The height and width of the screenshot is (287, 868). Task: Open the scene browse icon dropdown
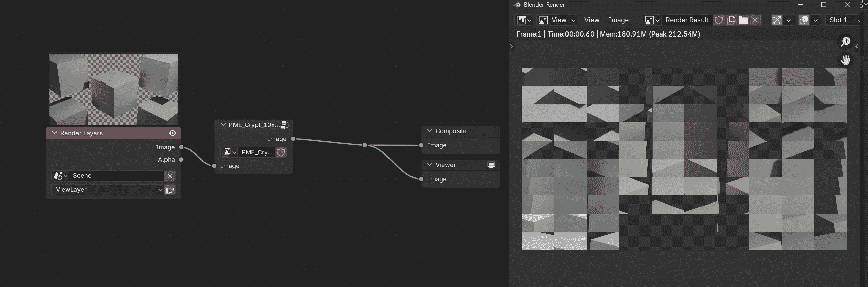pyautogui.click(x=61, y=176)
